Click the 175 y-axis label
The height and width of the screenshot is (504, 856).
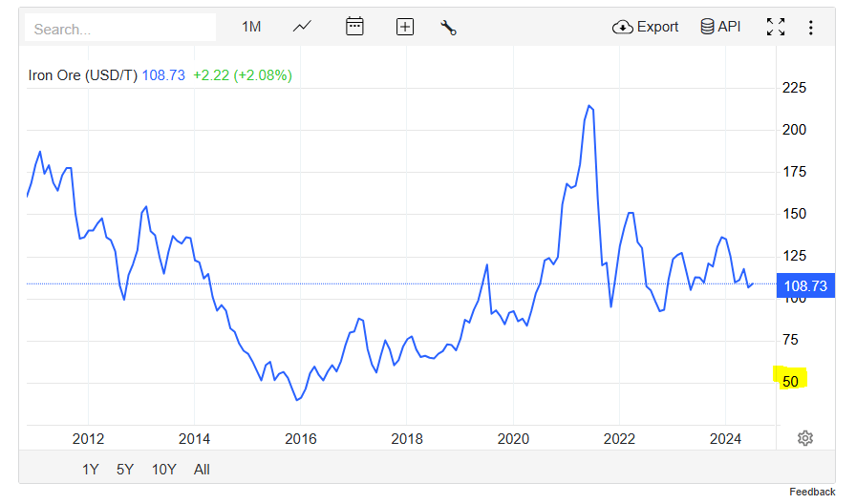(x=794, y=172)
